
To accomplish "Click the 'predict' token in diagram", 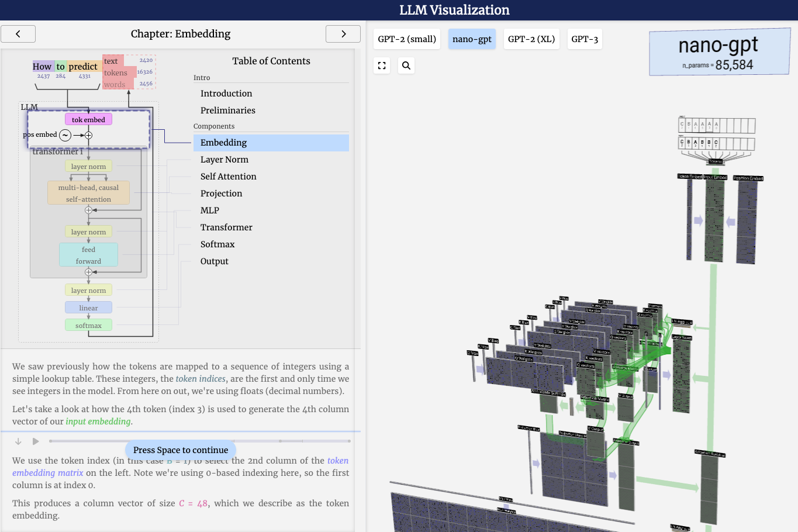I will click(83, 67).
